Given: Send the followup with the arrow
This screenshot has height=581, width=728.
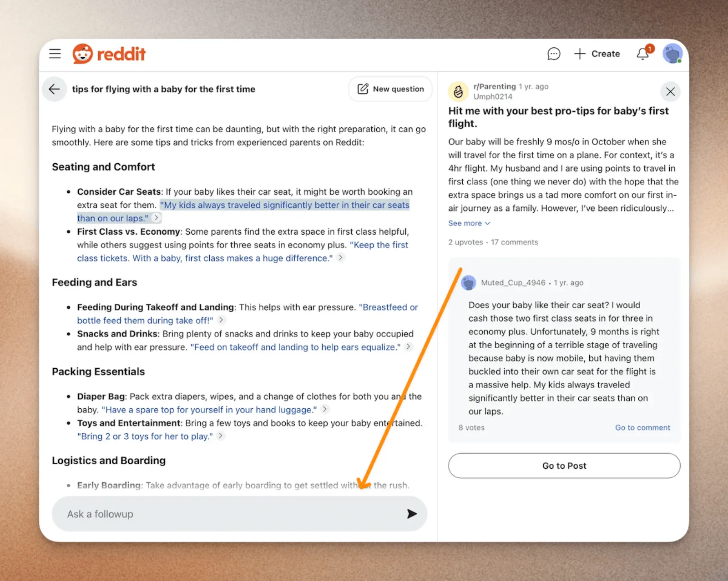Looking at the screenshot, I should [412, 514].
